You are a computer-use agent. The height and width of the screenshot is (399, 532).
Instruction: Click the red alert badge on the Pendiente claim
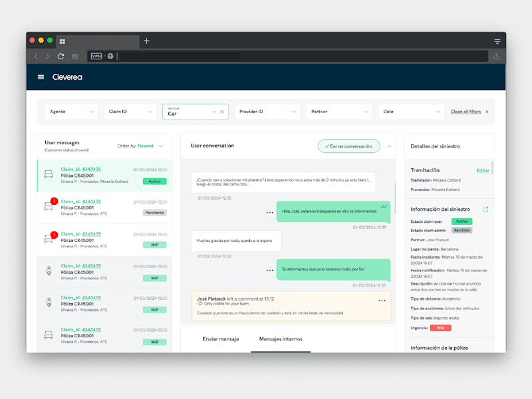click(54, 201)
